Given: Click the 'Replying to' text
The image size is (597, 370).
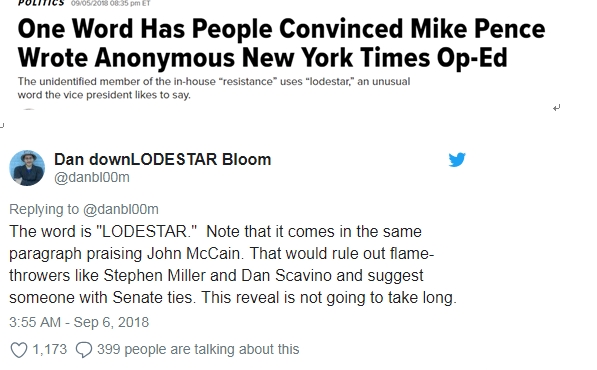Looking at the screenshot, I should tap(44, 209).
